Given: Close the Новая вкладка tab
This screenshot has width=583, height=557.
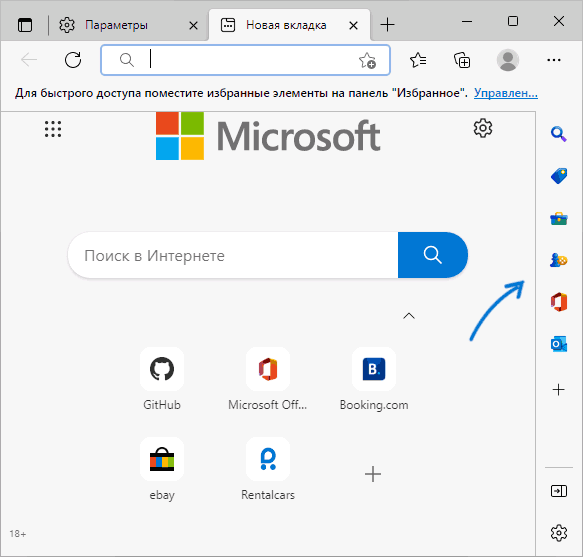Looking at the screenshot, I should pyautogui.click(x=354, y=26).
